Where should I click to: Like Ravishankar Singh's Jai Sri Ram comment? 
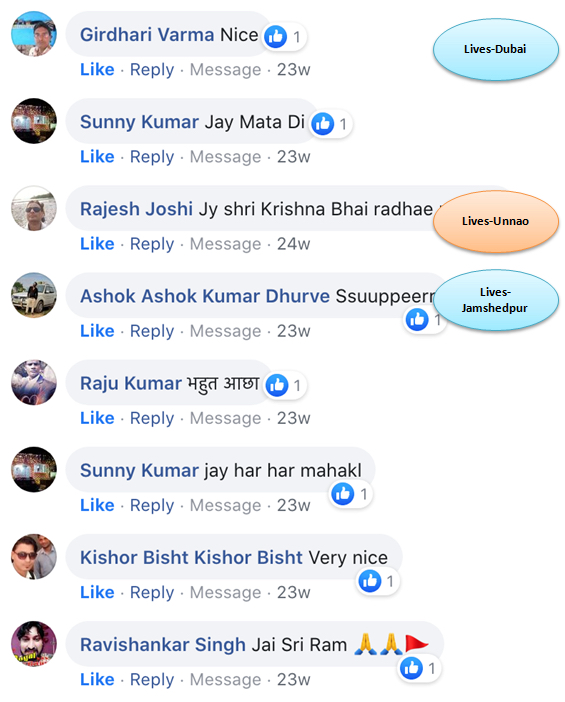(97, 679)
